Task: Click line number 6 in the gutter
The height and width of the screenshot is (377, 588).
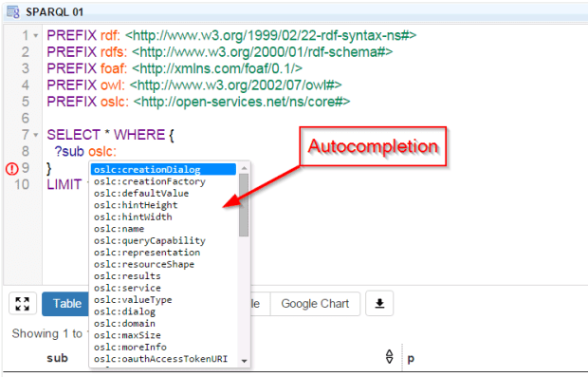Action: point(25,118)
